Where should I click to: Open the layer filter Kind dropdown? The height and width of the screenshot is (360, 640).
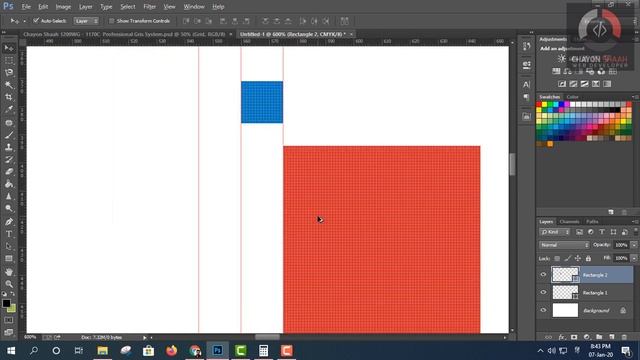(x=555, y=232)
